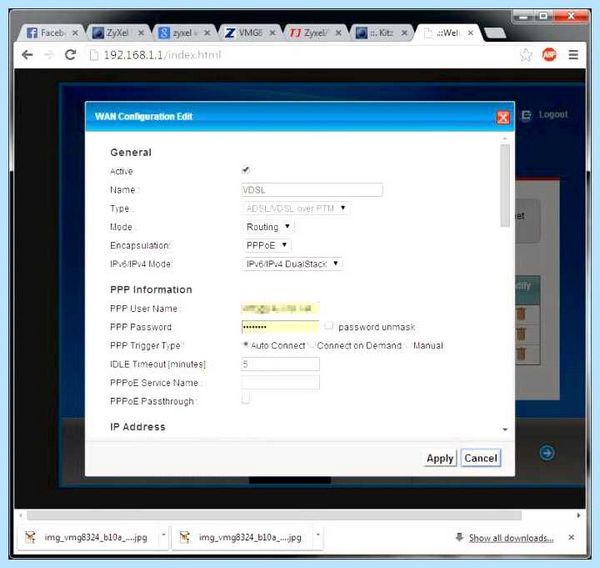Click scroll down arrow in dialog
Viewport: 600px width, 568px height.
[x=505, y=429]
